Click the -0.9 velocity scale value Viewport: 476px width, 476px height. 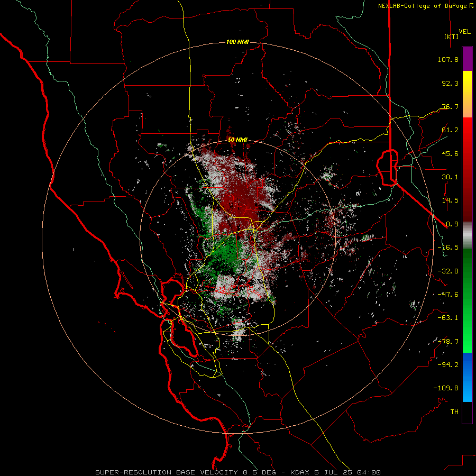point(450,224)
